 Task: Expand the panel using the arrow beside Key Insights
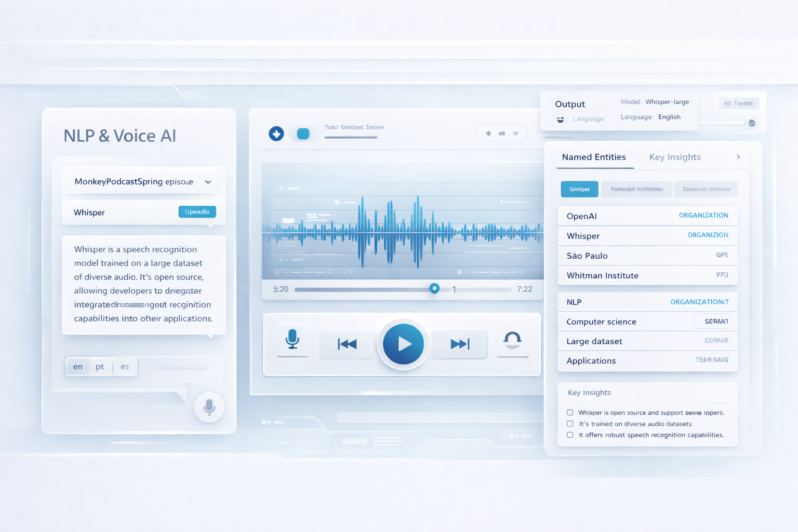[738, 157]
